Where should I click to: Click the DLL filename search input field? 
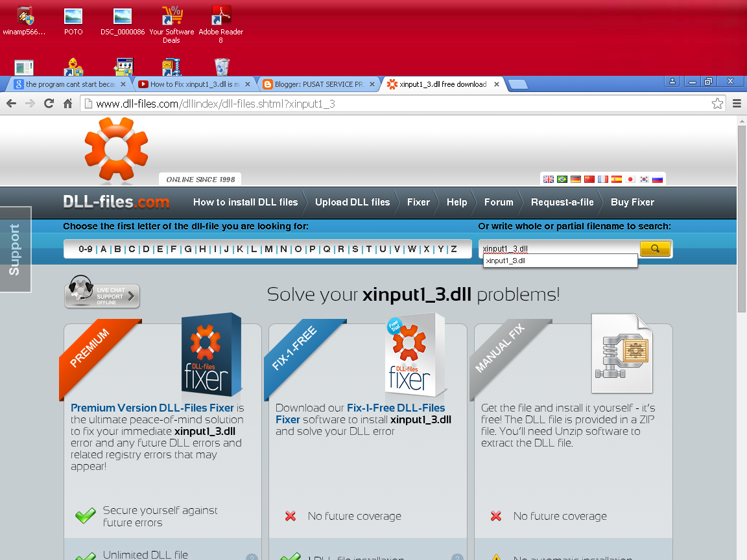point(560,249)
